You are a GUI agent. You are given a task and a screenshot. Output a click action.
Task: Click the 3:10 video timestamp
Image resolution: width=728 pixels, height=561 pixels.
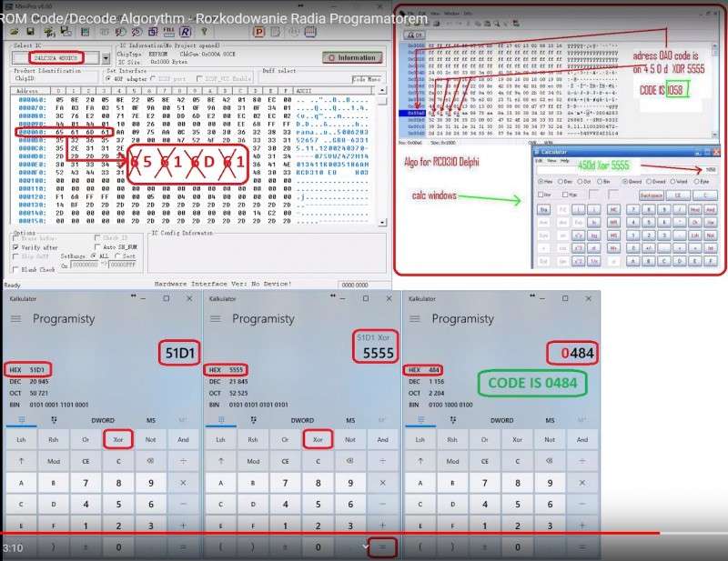point(13,548)
